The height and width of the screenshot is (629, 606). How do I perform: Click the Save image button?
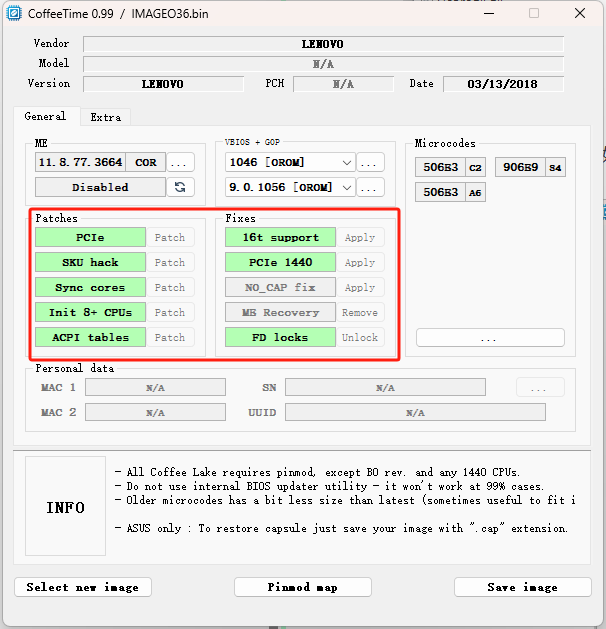point(521,587)
